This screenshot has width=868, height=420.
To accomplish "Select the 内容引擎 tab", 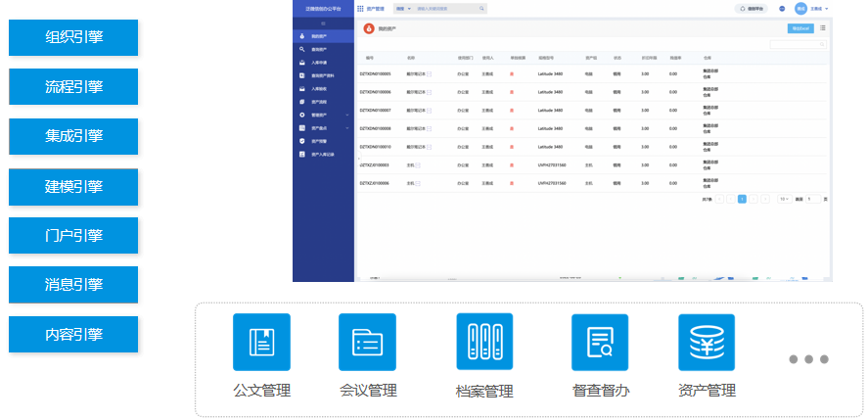I will click(x=73, y=335).
